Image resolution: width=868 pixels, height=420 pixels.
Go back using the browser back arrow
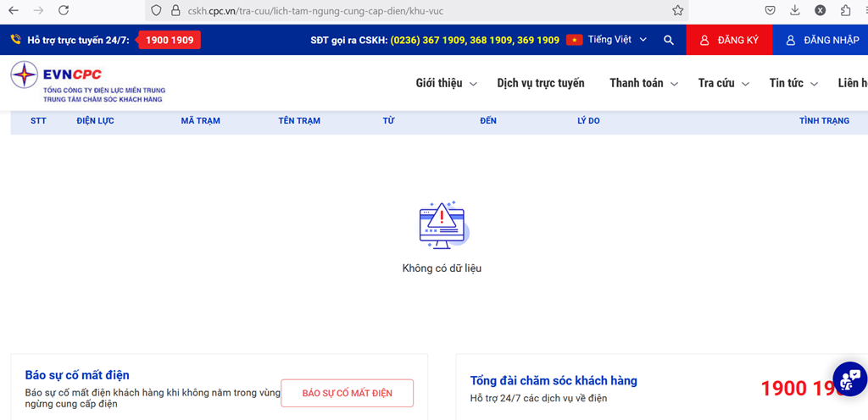(14, 10)
